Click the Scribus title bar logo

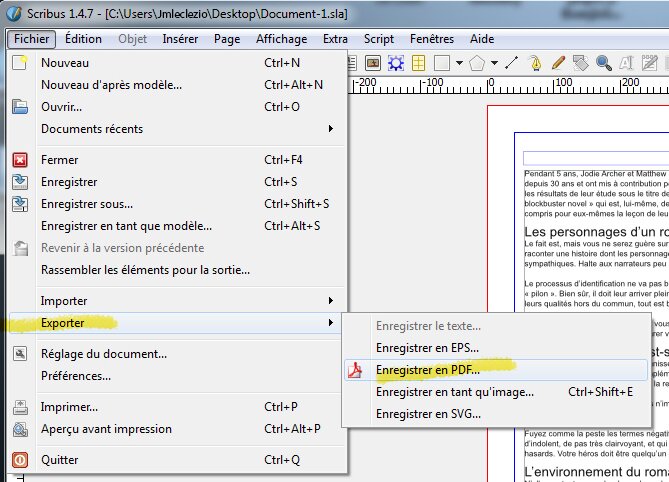coord(14,14)
